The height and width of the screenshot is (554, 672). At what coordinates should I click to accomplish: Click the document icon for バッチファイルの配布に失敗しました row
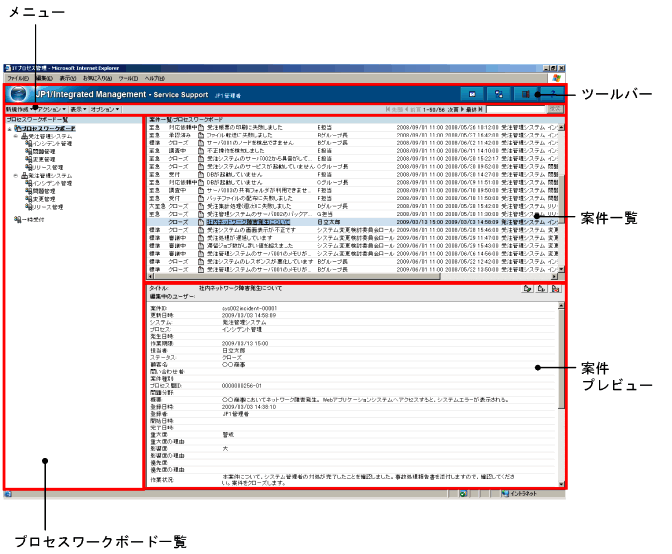click(x=201, y=198)
